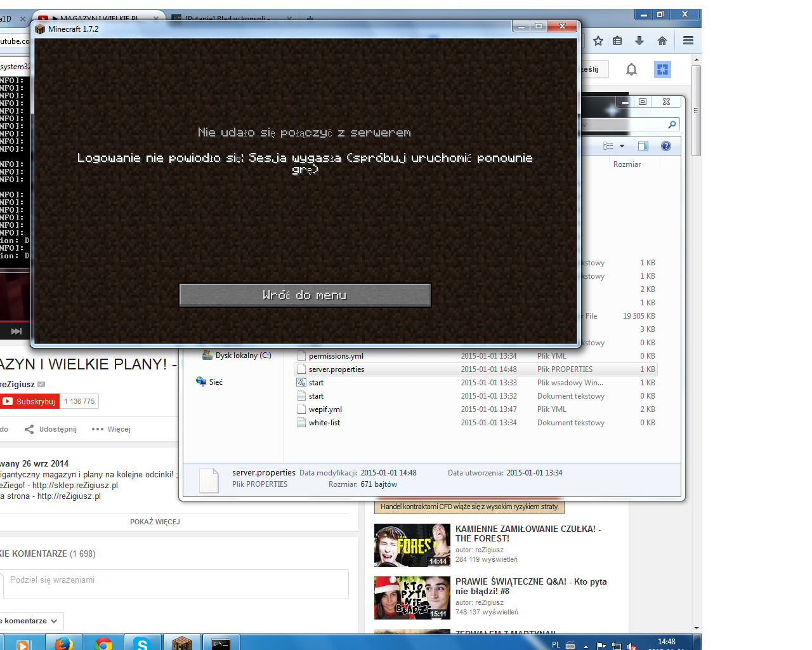Image resolution: width=812 pixels, height=650 pixels.
Task: Open the komentarze sorting dropdown
Action: tap(30, 621)
